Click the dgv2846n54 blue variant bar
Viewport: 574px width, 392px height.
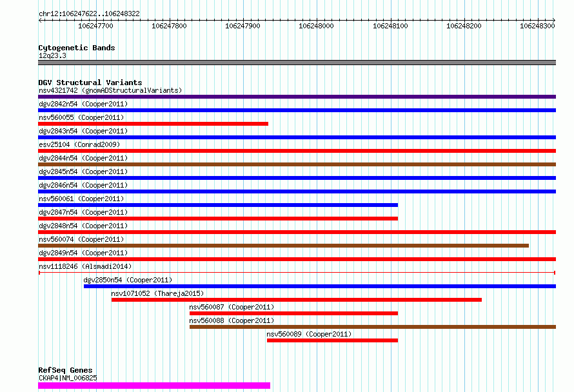point(297,191)
